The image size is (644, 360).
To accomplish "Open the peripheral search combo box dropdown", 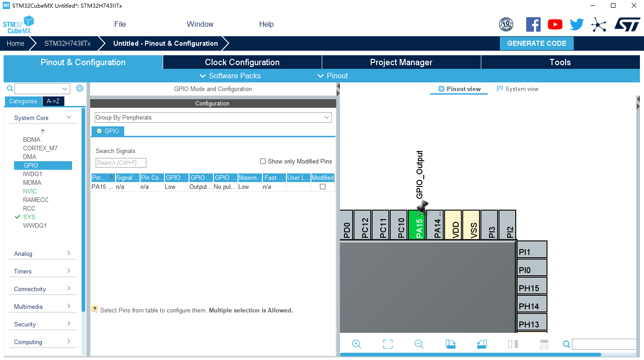I will point(65,89).
